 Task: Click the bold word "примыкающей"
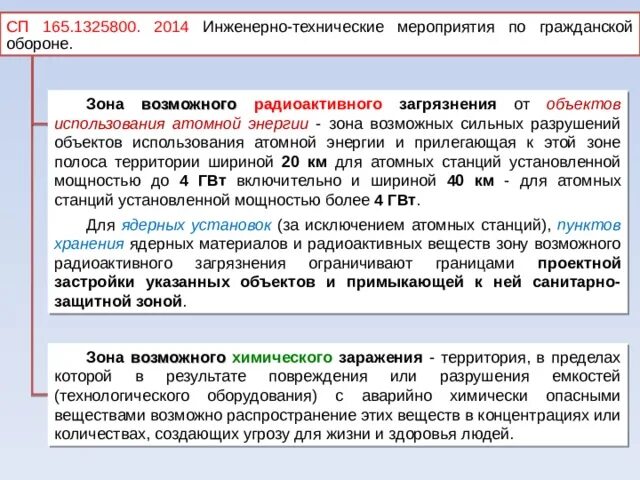(x=405, y=282)
